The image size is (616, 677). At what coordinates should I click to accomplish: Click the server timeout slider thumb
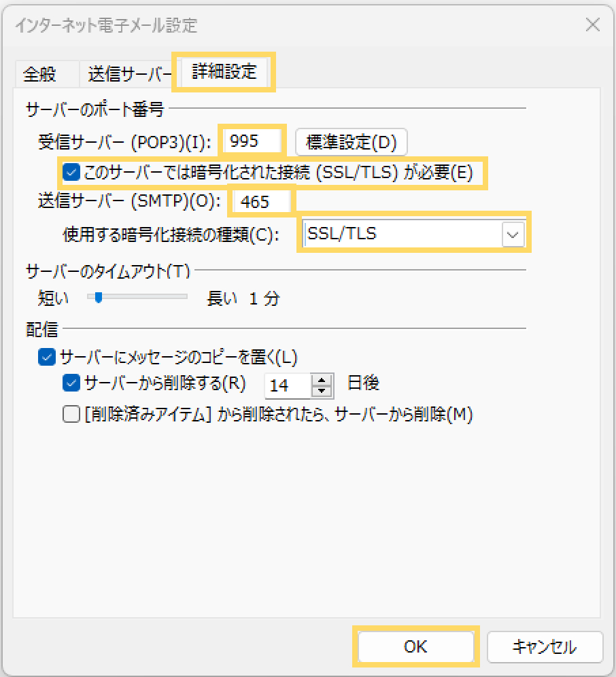pos(99,297)
